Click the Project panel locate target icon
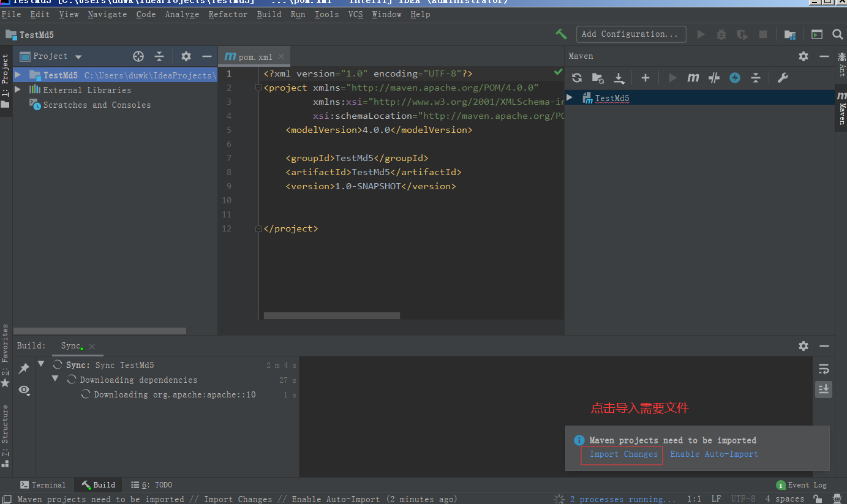847x504 pixels. pyautogui.click(x=138, y=56)
